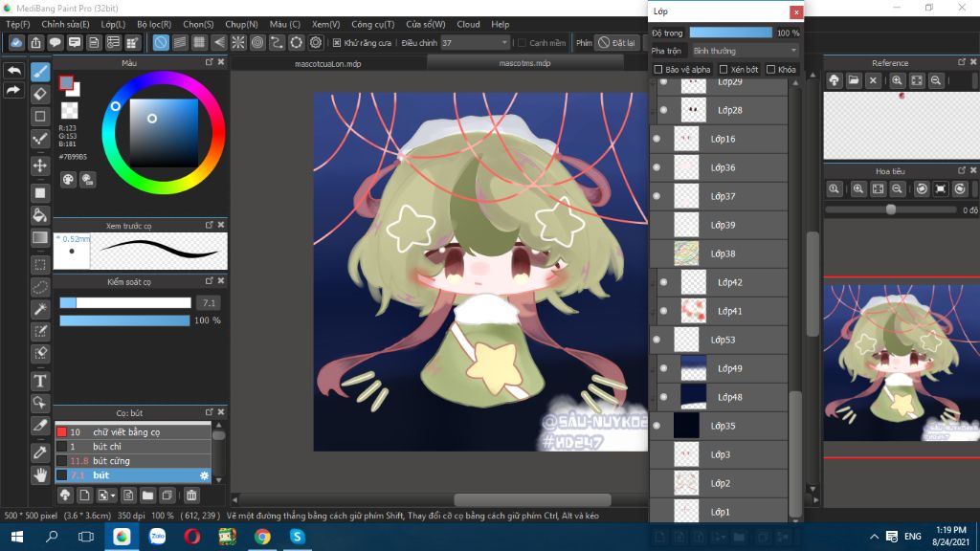Hide layer Lớp53 visibility dot
This screenshot has height=551, width=980.
pyautogui.click(x=657, y=340)
